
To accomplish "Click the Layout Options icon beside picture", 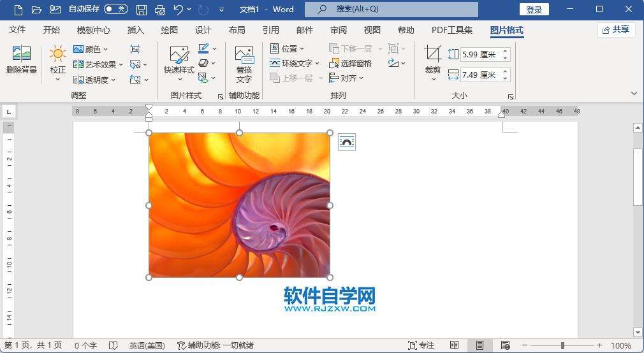I will [x=347, y=142].
